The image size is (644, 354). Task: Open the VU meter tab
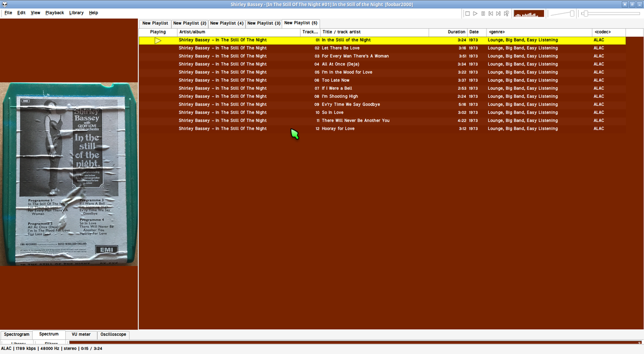pyautogui.click(x=81, y=334)
